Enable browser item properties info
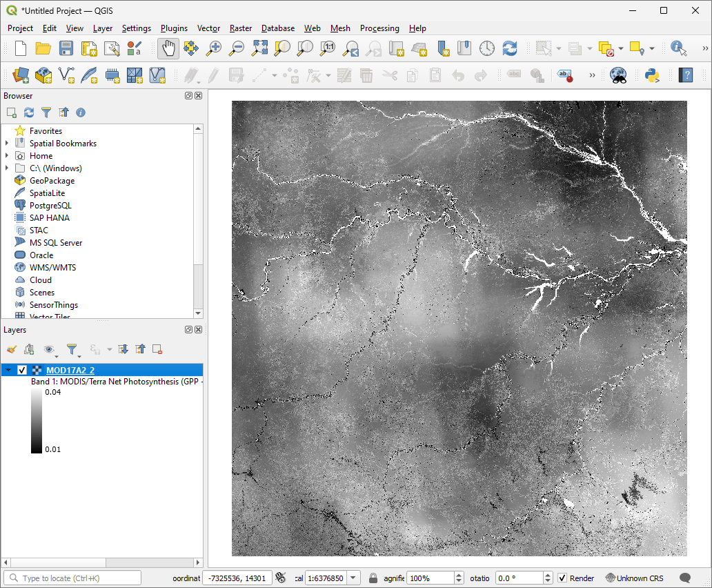Screen dimensions: 712x588 coord(81,112)
